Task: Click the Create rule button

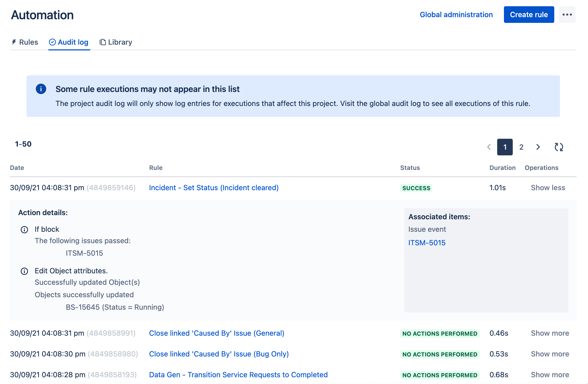Action: (x=529, y=15)
